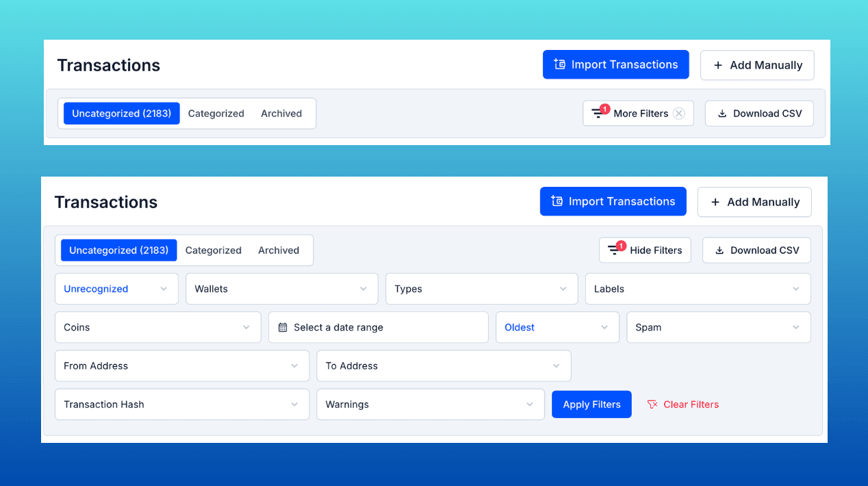Expand the Types filter dropdown
This screenshot has height=486, width=868.
(481, 289)
